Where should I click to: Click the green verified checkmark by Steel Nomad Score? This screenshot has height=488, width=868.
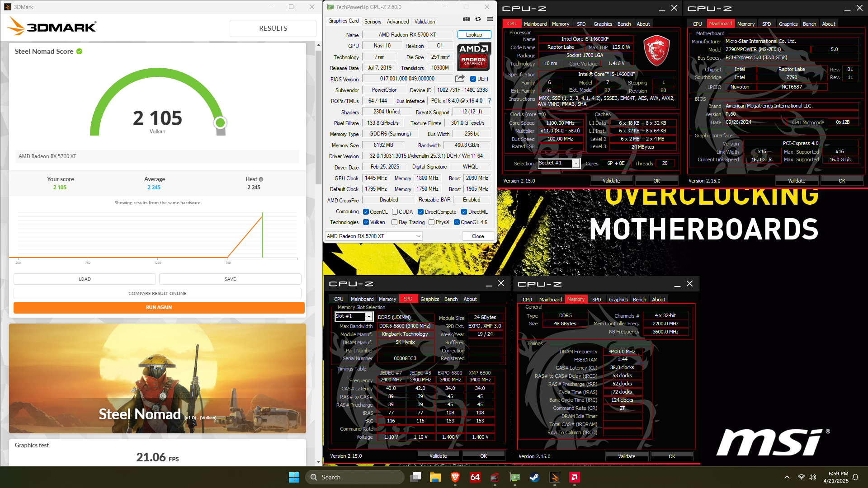tap(80, 52)
